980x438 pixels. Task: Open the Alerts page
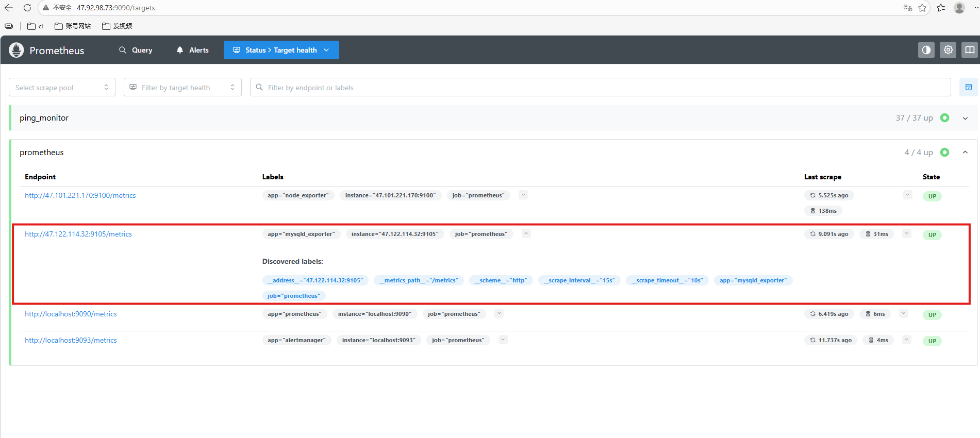point(192,50)
